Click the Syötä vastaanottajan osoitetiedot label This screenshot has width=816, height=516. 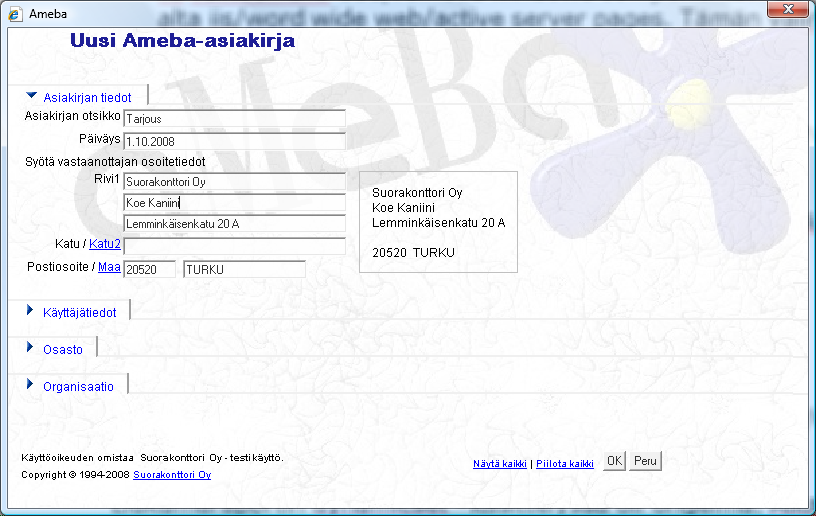[x=115, y=162]
